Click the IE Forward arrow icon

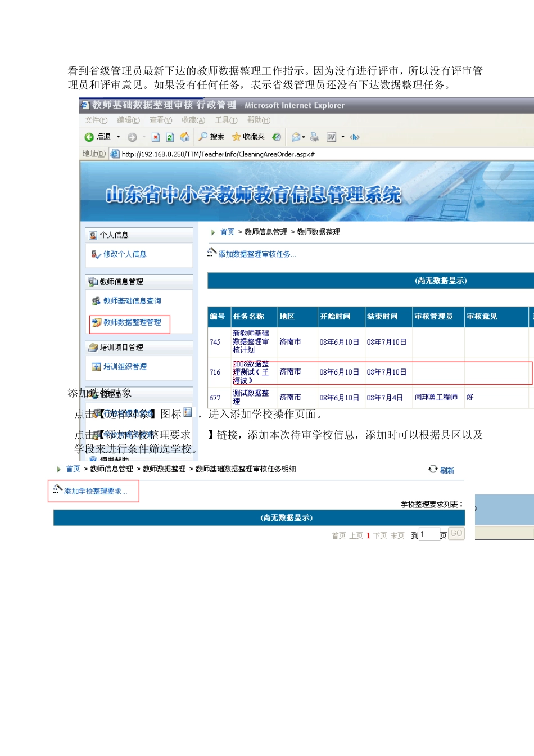(x=132, y=137)
